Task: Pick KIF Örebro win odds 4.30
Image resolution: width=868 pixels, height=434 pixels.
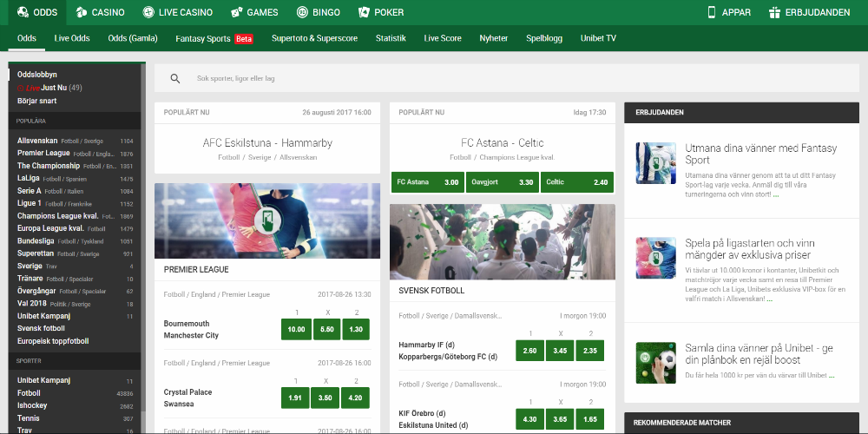Action: (529, 419)
